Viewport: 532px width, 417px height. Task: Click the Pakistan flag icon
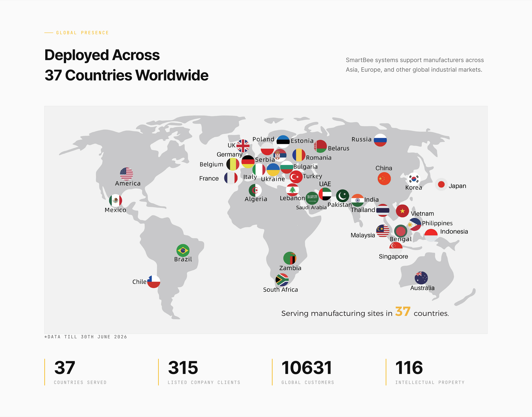pyautogui.click(x=342, y=196)
